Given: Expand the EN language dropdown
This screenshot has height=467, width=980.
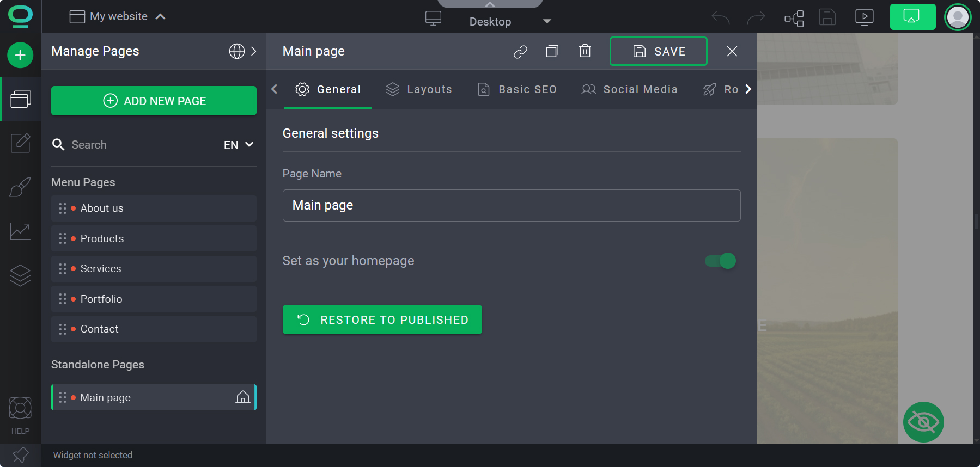Looking at the screenshot, I should tap(239, 145).
